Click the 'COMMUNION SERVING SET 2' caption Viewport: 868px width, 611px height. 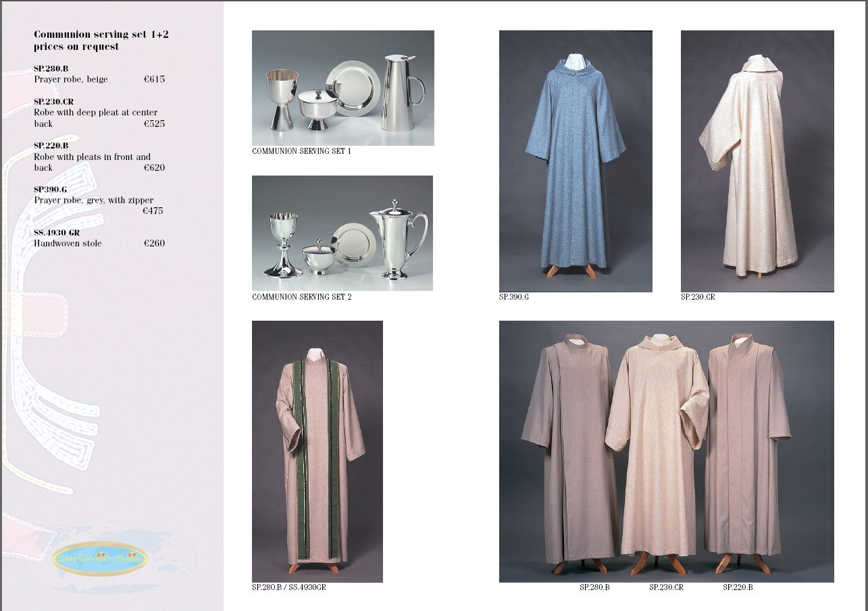click(301, 297)
